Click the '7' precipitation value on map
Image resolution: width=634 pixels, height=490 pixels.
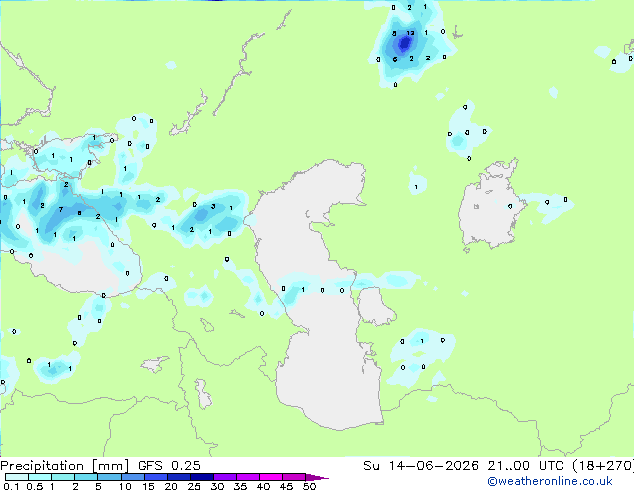[x=61, y=209]
